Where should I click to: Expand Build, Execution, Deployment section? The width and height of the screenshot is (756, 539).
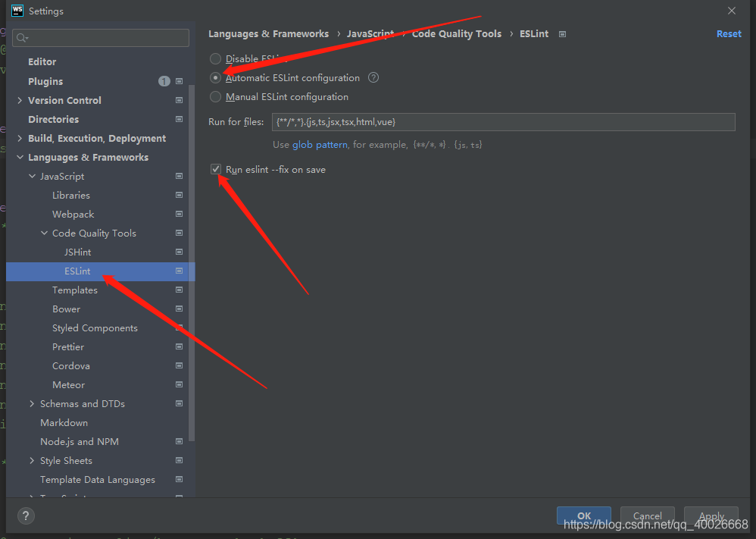click(x=20, y=139)
